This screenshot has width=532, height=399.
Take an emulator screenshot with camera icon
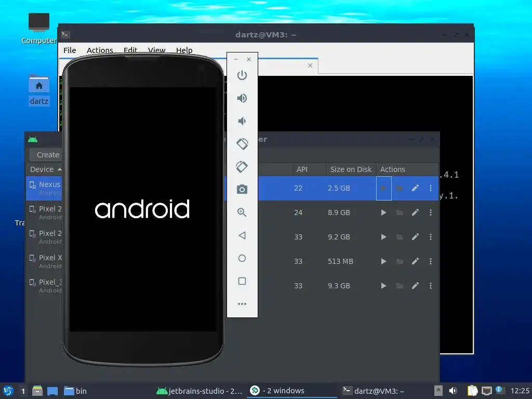tap(242, 189)
